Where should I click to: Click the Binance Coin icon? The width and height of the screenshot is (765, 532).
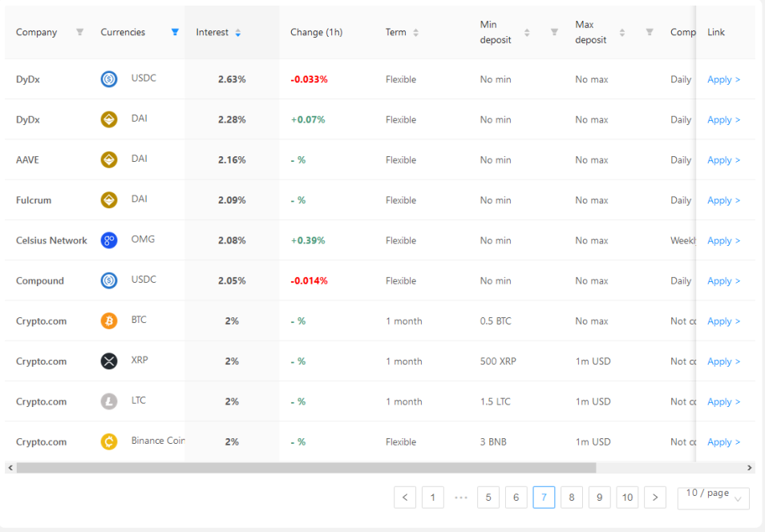point(109,441)
